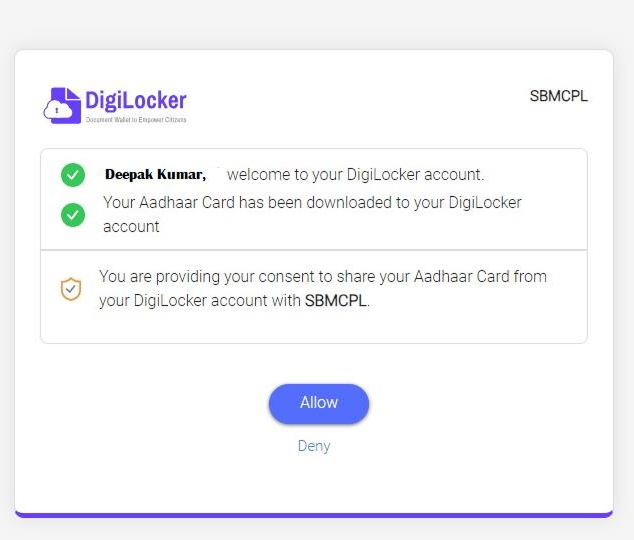Click the green checkmark beside Aadhaar downloaded message
This screenshot has height=540, width=634.
click(73, 214)
